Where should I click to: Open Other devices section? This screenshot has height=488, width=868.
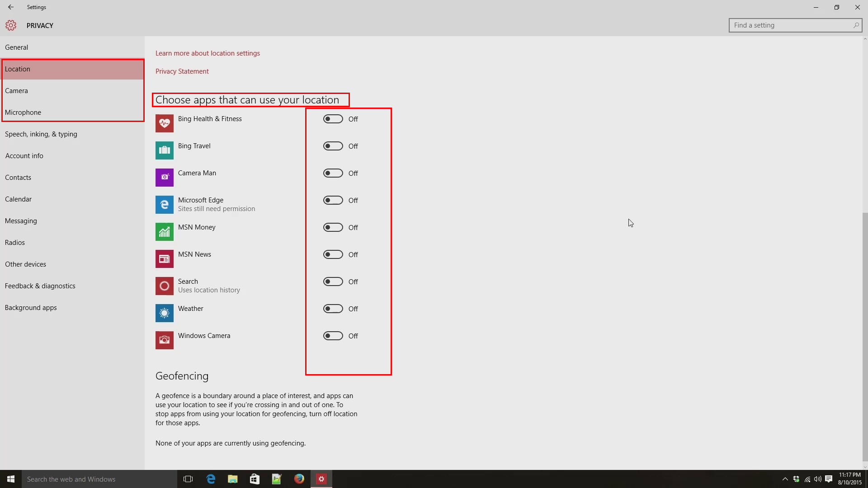click(72, 264)
